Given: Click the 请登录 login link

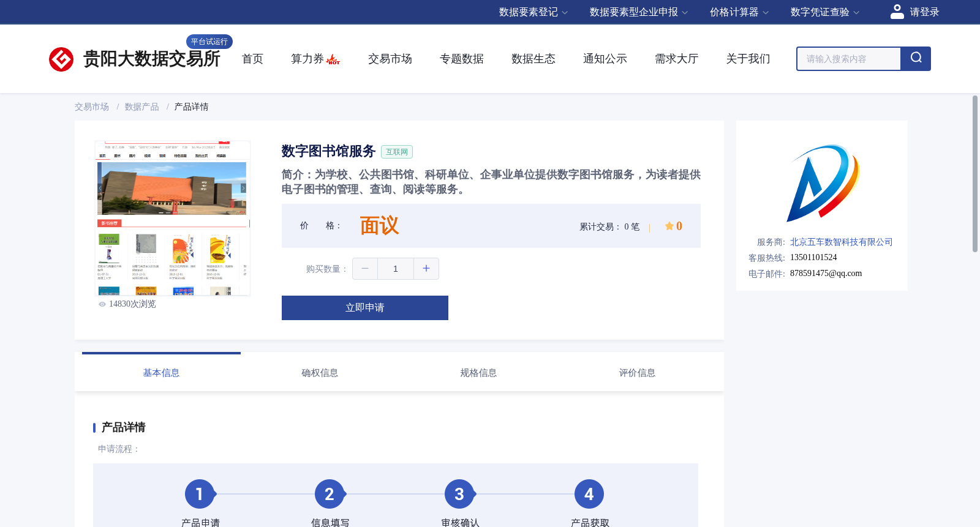Looking at the screenshot, I should click(x=924, y=12).
